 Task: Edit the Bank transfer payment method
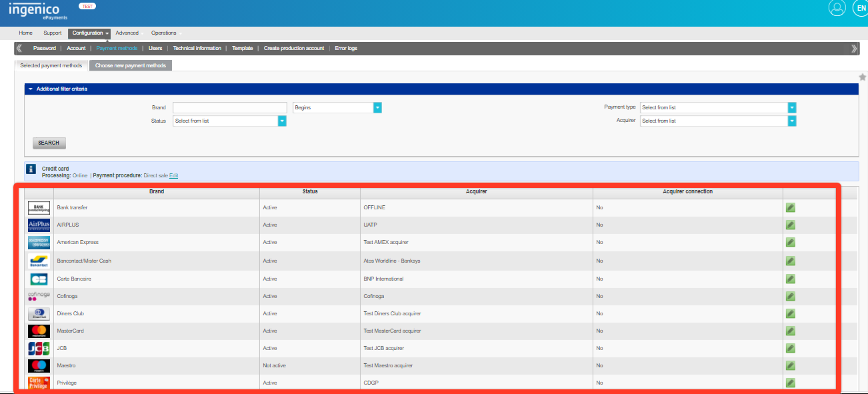coord(791,207)
